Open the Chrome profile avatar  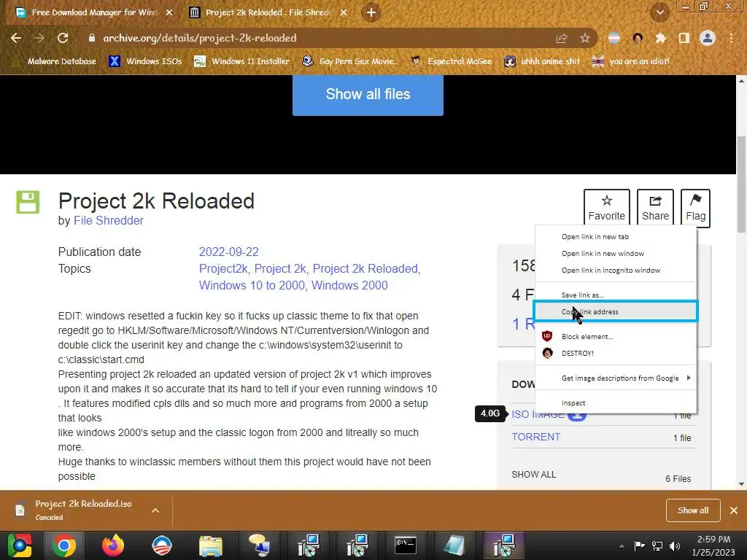point(708,38)
